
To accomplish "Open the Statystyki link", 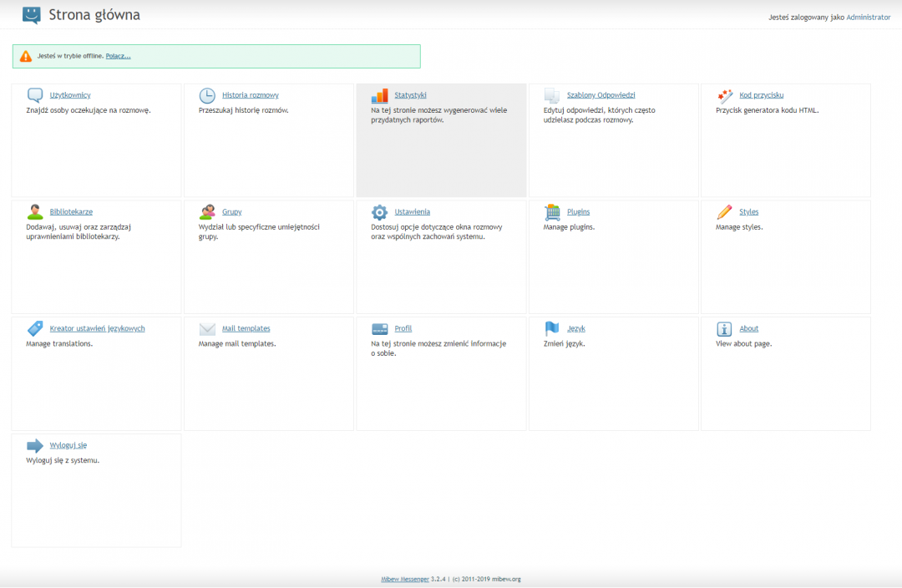I will tap(410, 95).
